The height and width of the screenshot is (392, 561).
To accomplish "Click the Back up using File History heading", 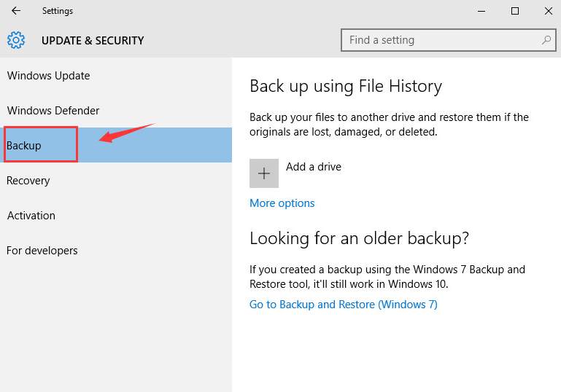I will (x=346, y=87).
